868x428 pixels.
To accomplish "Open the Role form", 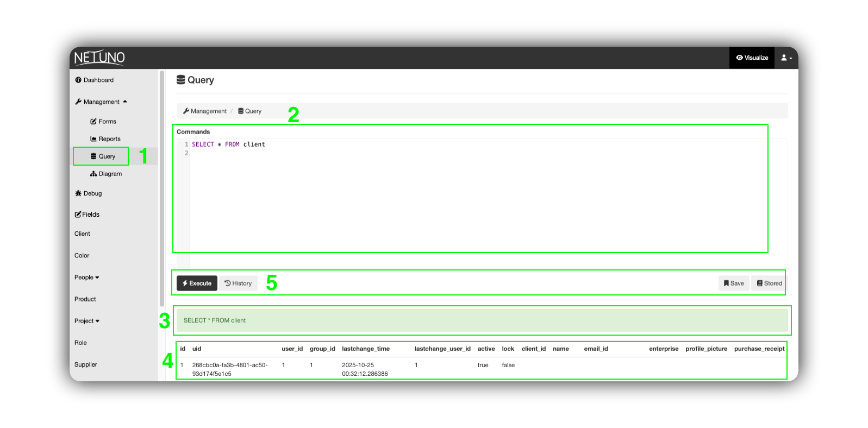I will [x=80, y=343].
